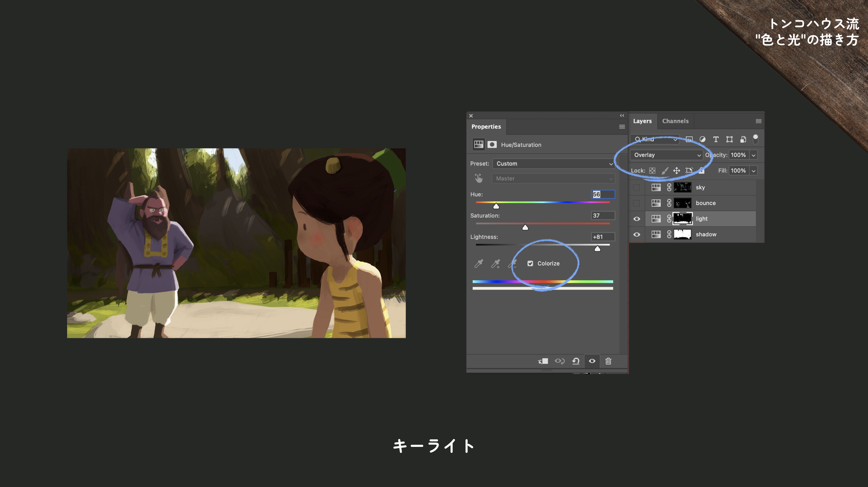Open the Master channel dropdown
Screen dimensions: 868x487
click(553, 178)
